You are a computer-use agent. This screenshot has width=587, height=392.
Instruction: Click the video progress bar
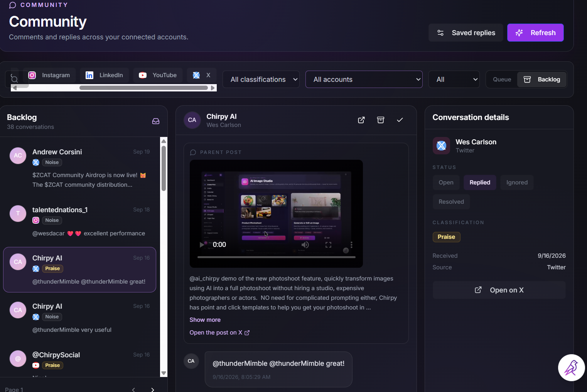coord(277,257)
